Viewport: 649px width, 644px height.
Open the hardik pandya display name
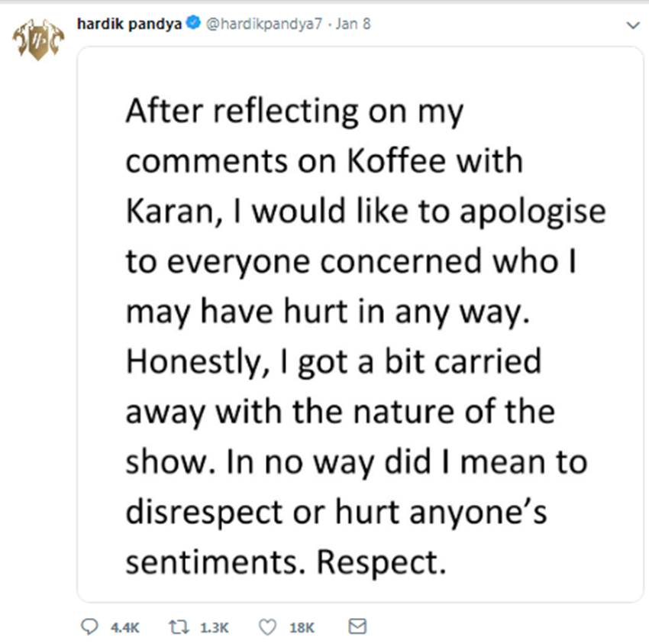click(x=130, y=24)
